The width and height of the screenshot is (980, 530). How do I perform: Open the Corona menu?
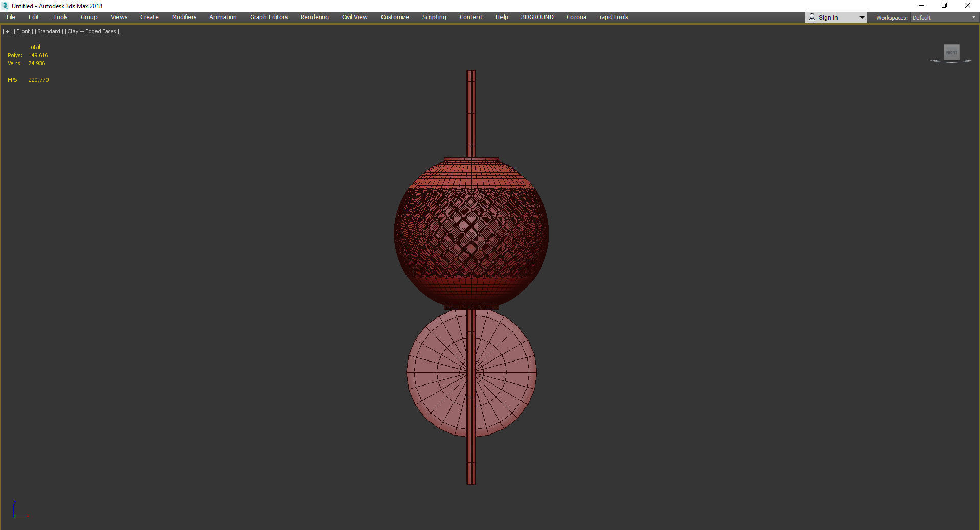tap(577, 17)
